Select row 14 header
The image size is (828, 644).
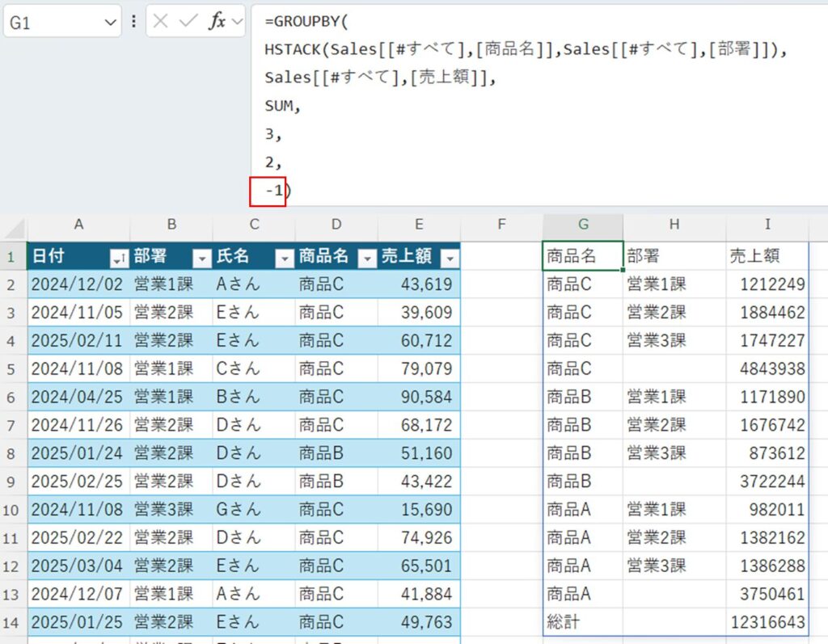coord(13,622)
